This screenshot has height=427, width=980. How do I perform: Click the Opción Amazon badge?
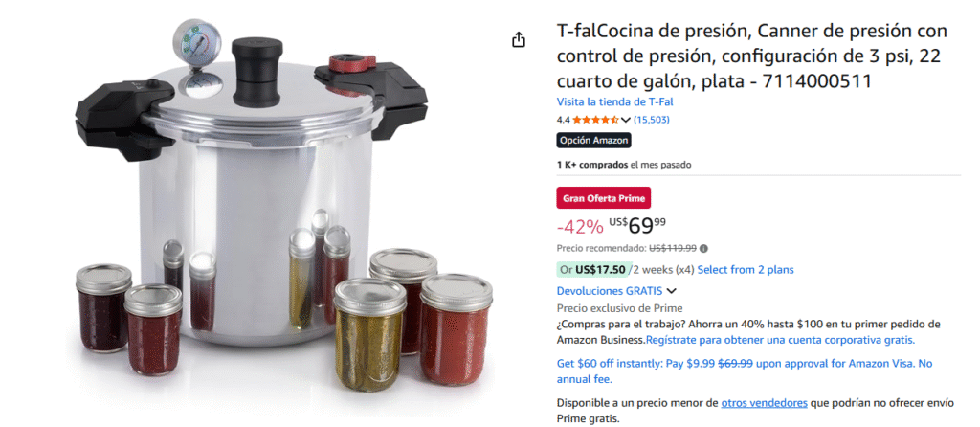point(593,141)
